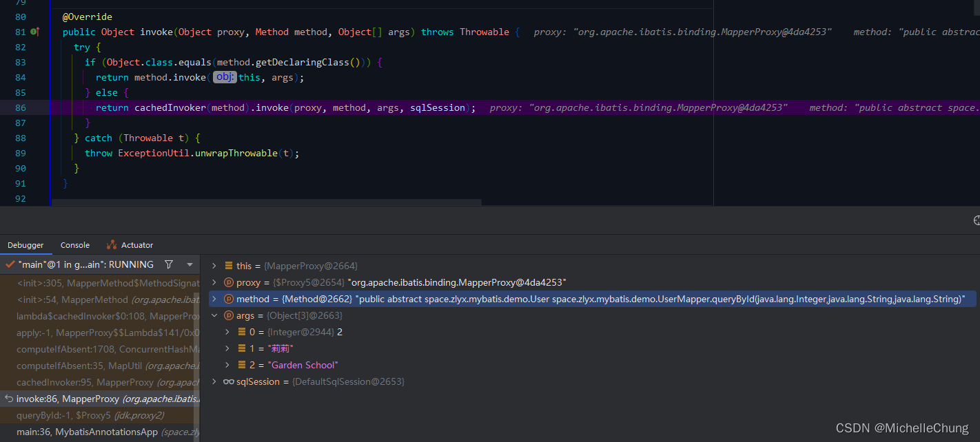This screenshot has width=980, height=442.
Task: Click the partially visible icon at panel's right edge
Action: click(x=977, y=220)
